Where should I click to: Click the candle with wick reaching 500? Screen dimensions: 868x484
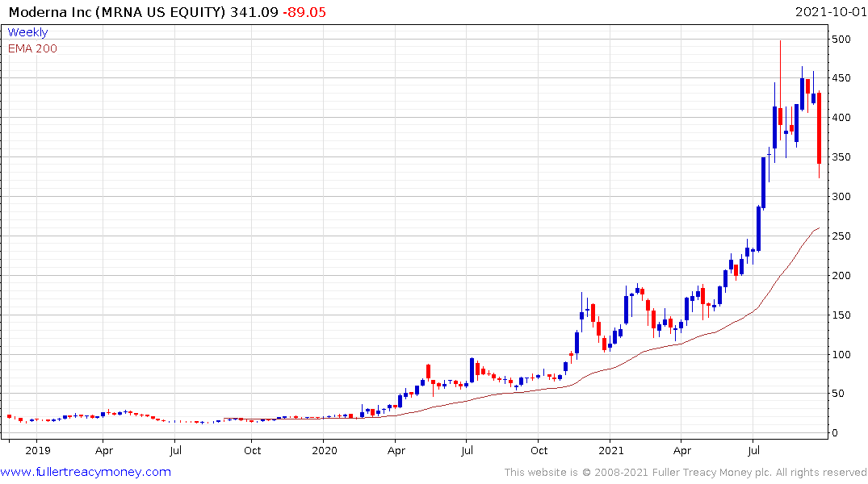tap(781, 116)
